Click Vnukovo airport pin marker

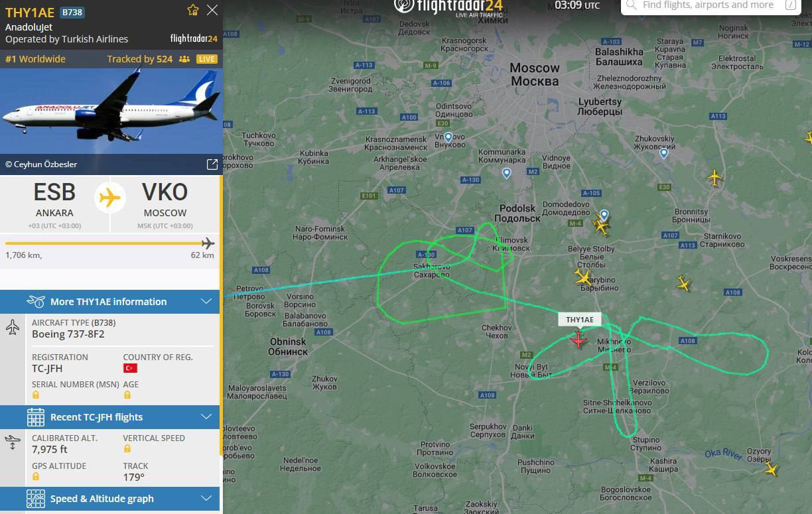(x=448, y=137)
